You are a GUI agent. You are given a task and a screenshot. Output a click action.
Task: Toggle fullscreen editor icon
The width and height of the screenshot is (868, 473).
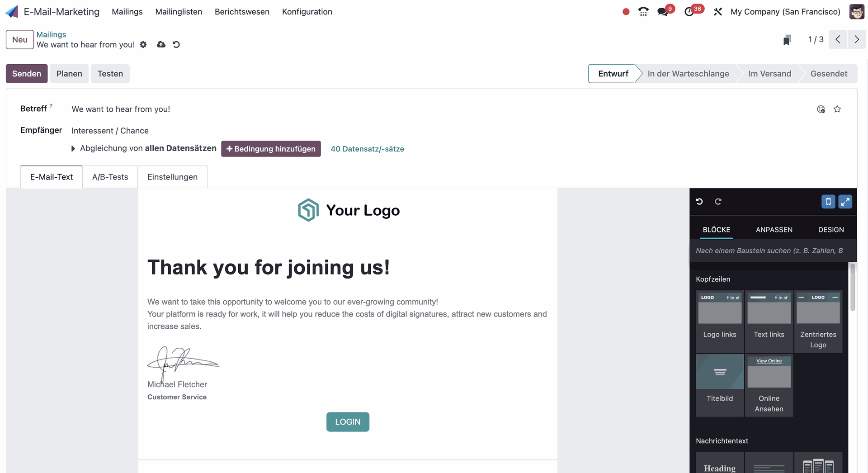[x=845, y=202]
